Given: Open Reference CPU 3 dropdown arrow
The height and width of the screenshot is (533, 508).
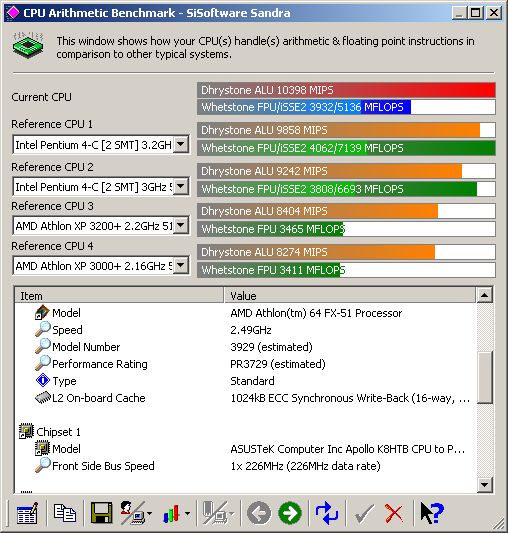Looking at the screenshot, I should coord(181,225).
